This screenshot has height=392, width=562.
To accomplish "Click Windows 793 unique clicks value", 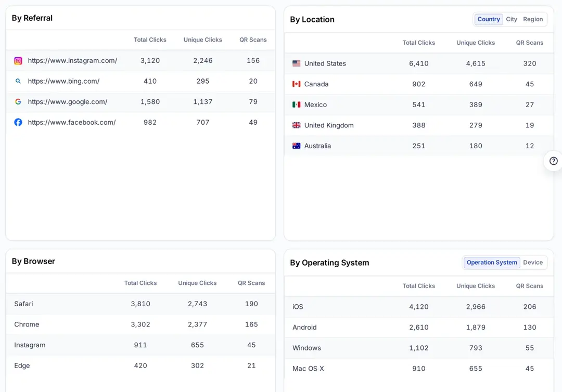I will pos(476,348).
